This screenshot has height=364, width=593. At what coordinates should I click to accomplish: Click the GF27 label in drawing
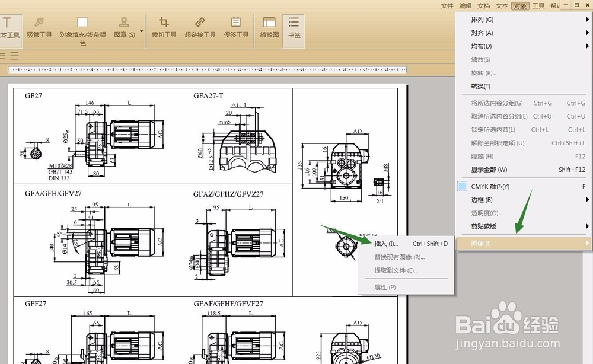point(33,95)
